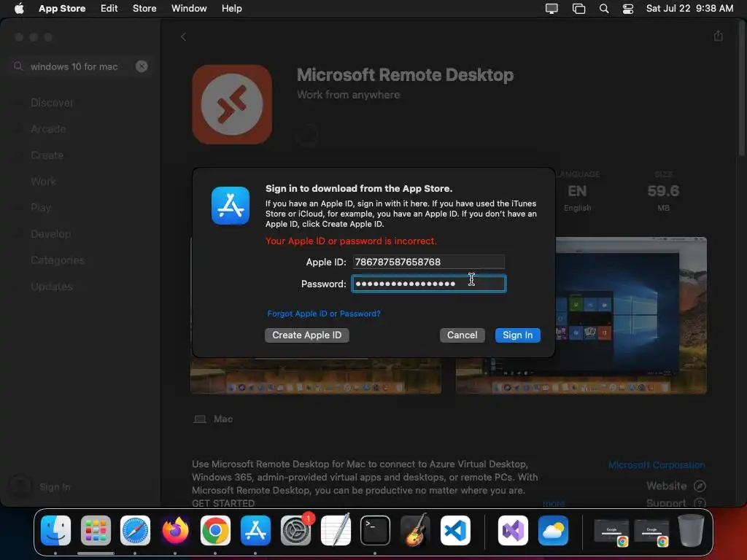Open Launchpad from the Dock
The image size is (747, 560).
pyautogui.click(x=96, y=530)
